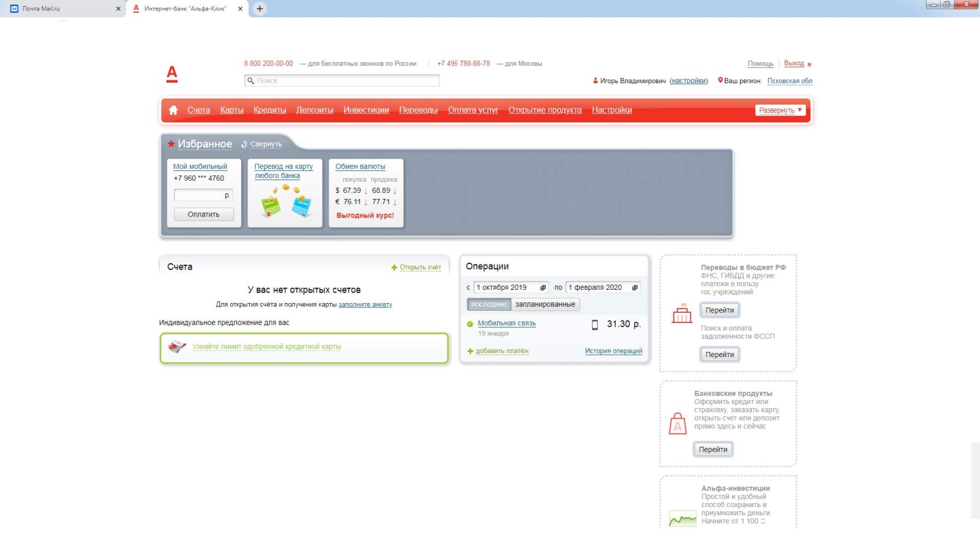Close the Альфа-Клик browser tab
This screenshot has height=551, width=980.
(x=240, y=9)
